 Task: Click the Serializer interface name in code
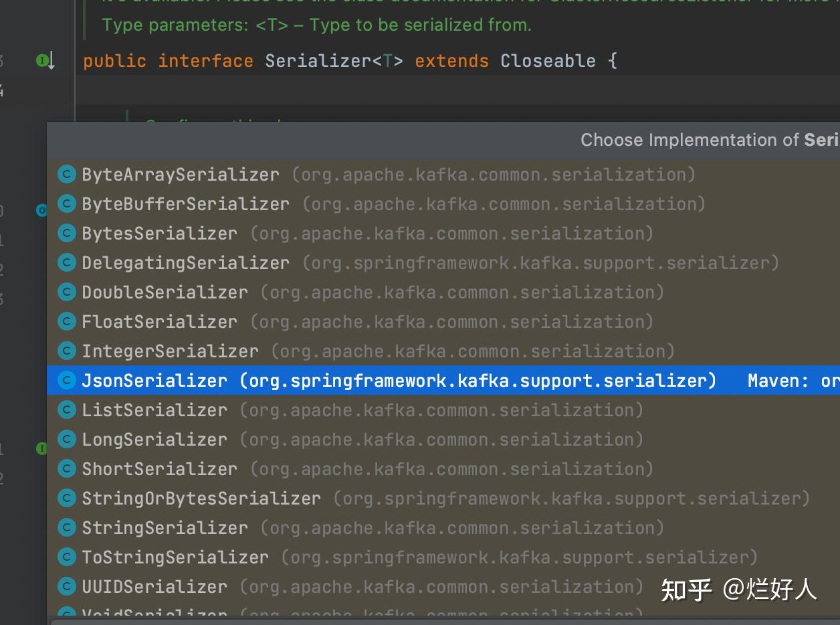point(318,61)
